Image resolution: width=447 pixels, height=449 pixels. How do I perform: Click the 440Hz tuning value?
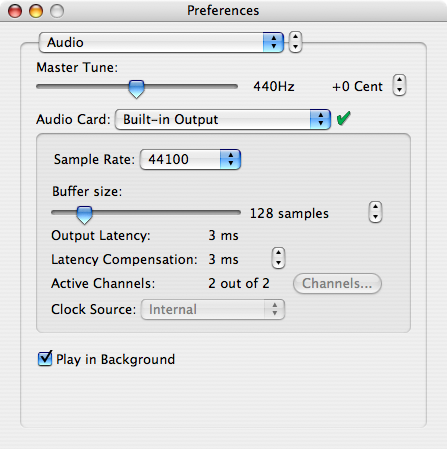pyautogui.click(x=274, y=87)
